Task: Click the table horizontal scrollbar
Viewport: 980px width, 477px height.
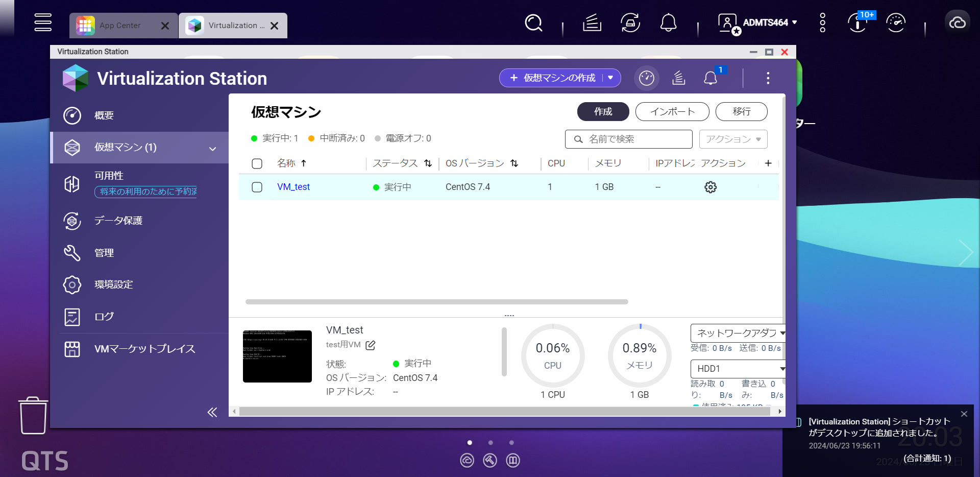Action: (x=436, y=302)
